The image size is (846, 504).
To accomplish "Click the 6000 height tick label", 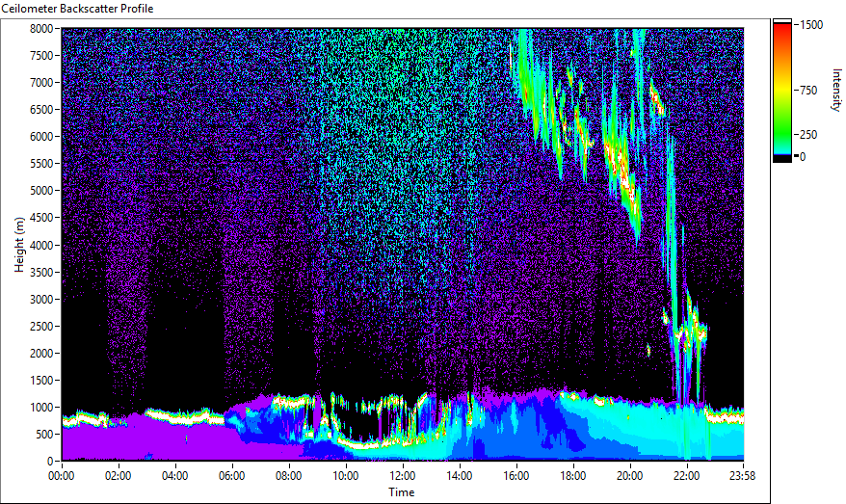I will tap(41, 137).
